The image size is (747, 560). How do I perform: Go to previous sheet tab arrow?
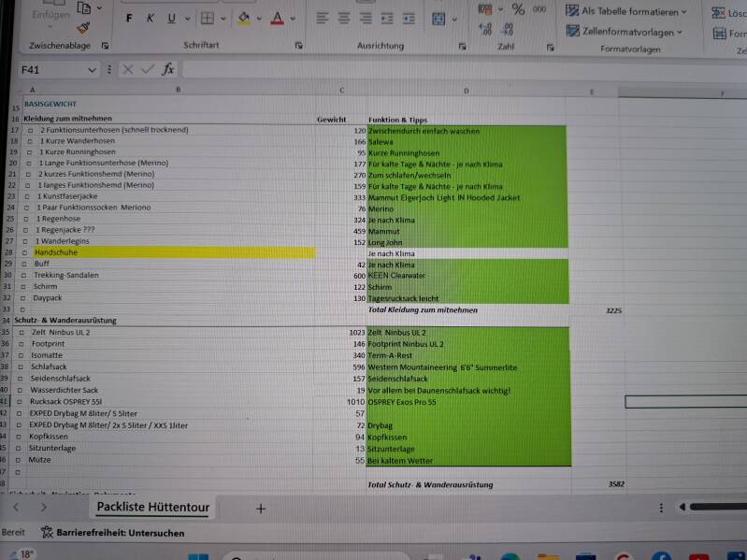coord(16,507)
